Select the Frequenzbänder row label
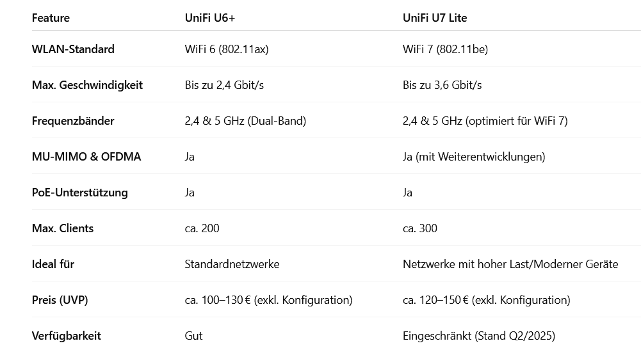 tap(73, 121)
